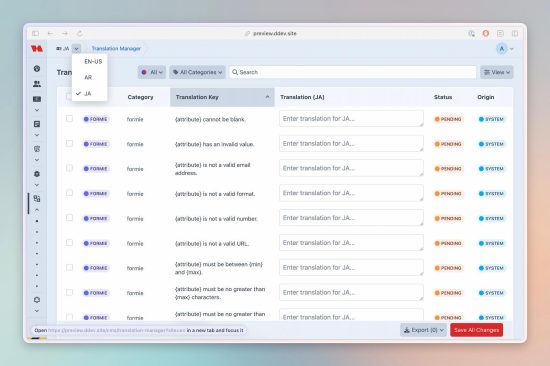Tick the checkbox for 'no greater than {max} characters' row
The width and height of the screenshot is (550, 366).
click(69, 293)
